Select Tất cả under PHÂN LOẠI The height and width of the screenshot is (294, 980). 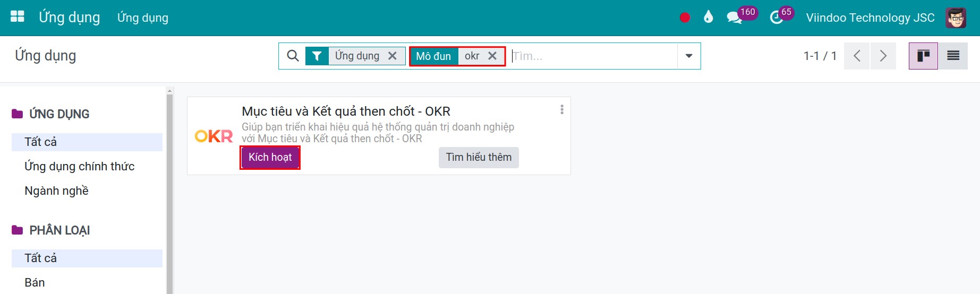pyautogui.click(x=87, y=258)
